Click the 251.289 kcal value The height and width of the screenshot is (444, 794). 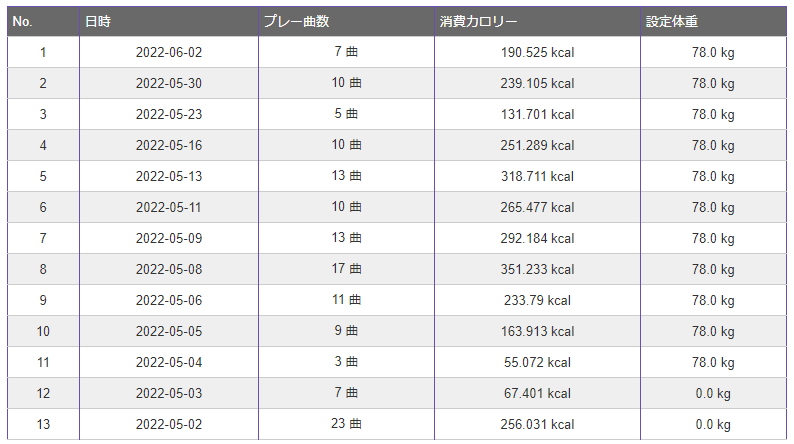tap(537, 145)
